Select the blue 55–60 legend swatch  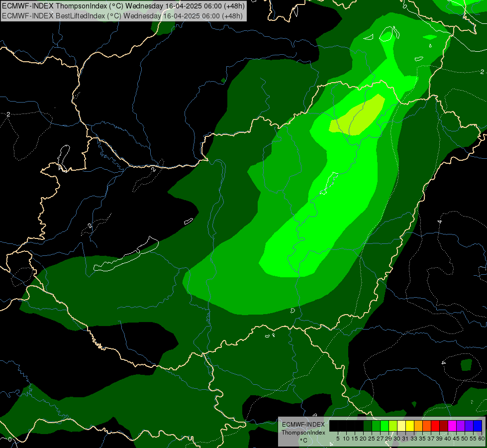click(478, 426)
